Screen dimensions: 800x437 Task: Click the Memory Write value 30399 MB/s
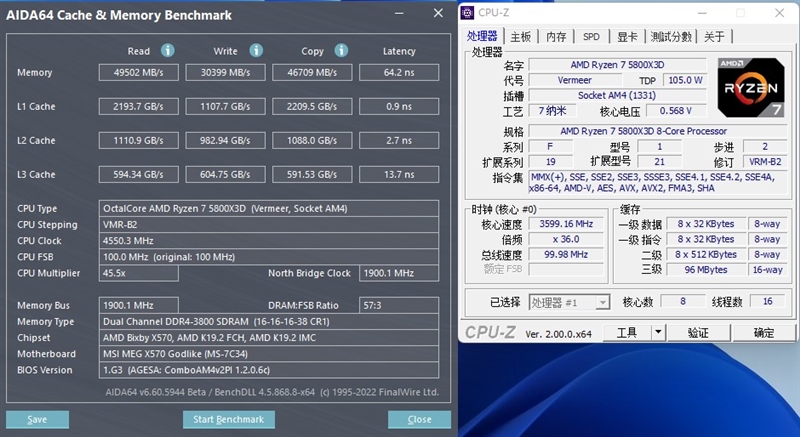click(x=226, y=72)
